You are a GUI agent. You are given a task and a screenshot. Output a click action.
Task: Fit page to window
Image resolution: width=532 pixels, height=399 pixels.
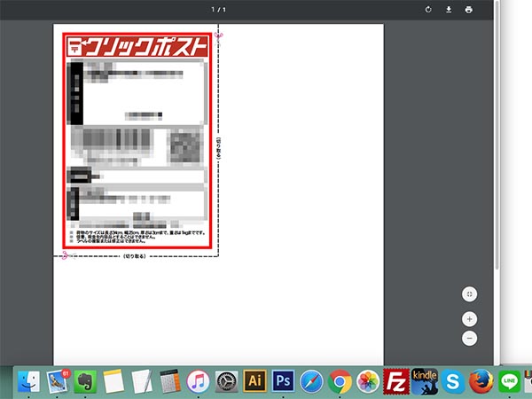pos(470,294)
